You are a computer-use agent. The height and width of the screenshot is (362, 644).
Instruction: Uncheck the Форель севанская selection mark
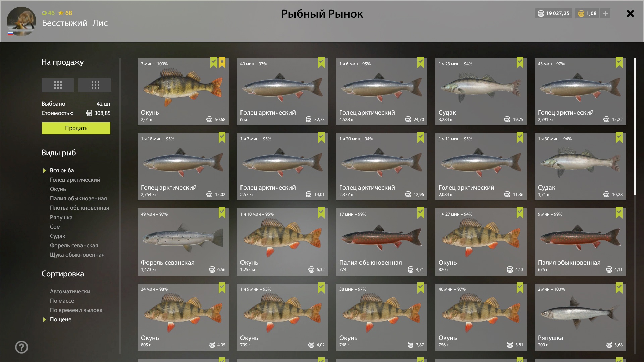[x=222, y=213]
